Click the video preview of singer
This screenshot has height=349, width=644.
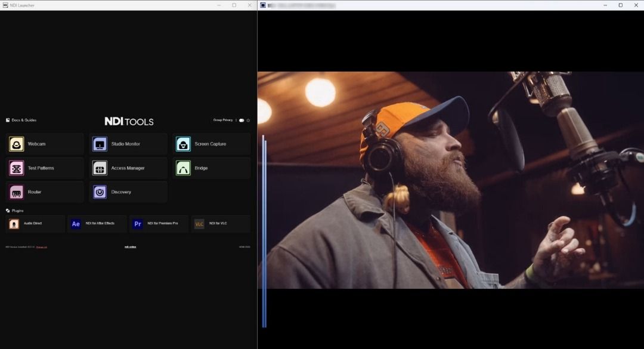(450, 180)
